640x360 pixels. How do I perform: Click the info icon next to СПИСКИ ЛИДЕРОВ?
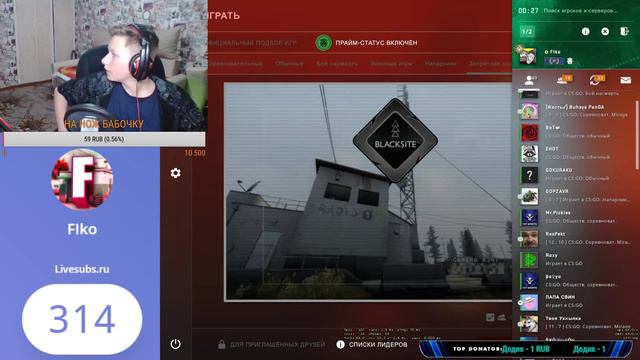(x=340, y=344)
